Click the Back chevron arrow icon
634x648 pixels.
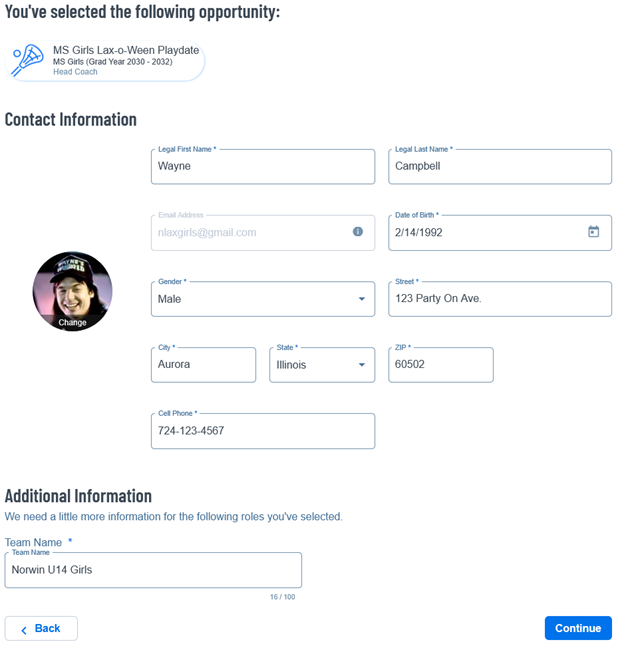[24, 630]
